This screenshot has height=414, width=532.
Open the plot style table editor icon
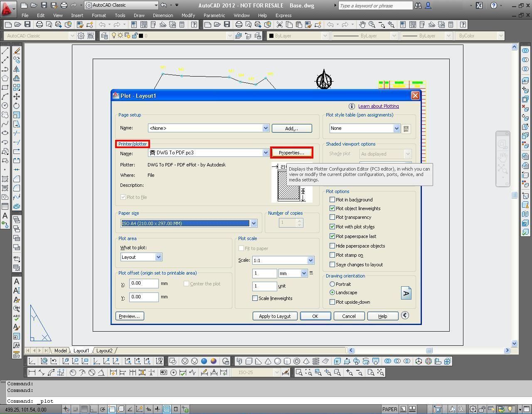(x=406, y=129)
